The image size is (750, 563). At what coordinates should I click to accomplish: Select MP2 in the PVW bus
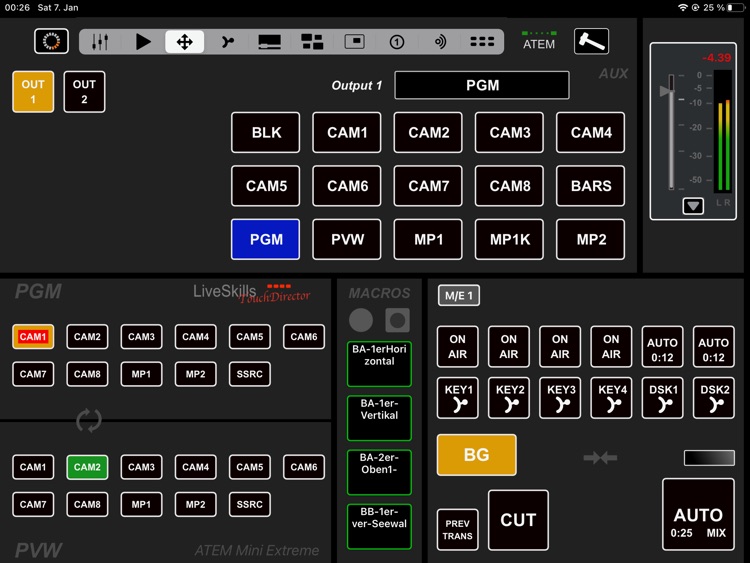pos(196,504)
